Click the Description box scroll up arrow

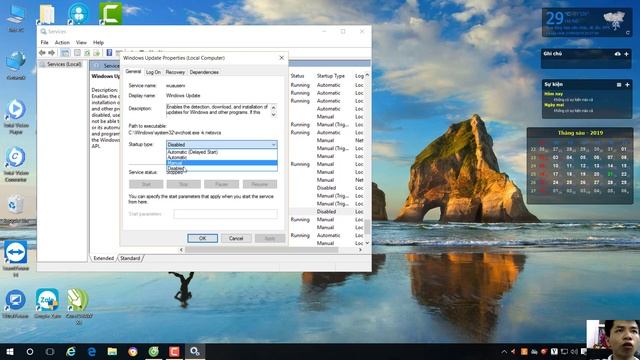click(x=273, y=107)
